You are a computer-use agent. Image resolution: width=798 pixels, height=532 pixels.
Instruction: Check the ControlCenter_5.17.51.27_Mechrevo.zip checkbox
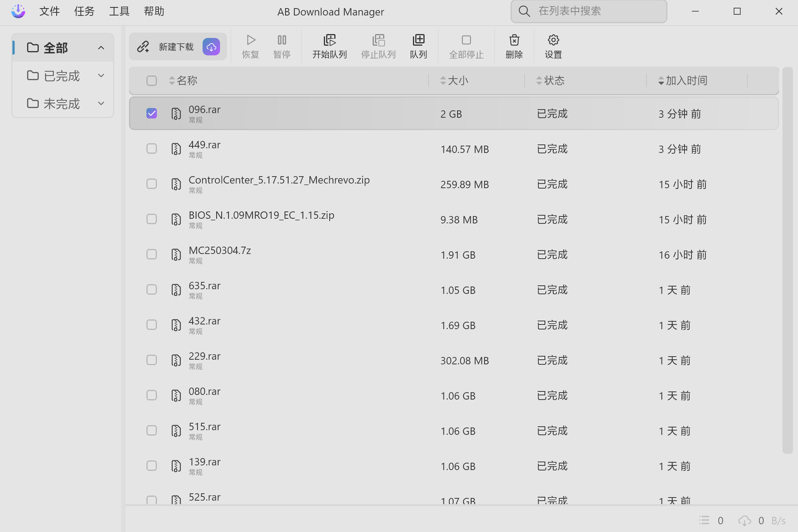(x=151, y=183)
